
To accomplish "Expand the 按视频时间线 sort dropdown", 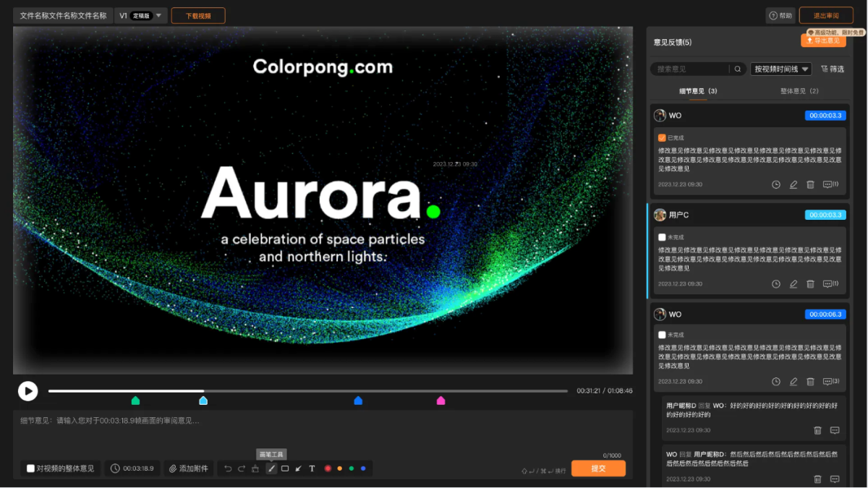I will (780, 69).
